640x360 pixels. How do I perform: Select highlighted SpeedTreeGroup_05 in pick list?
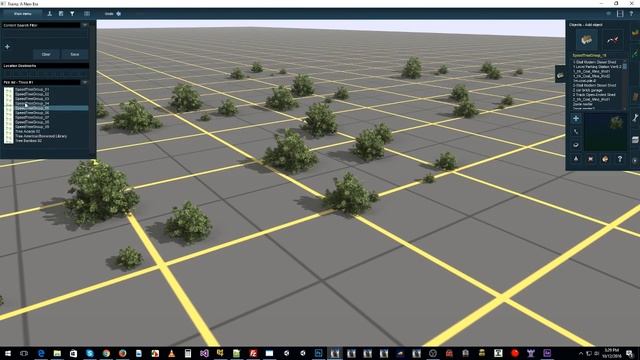[51, 108]
